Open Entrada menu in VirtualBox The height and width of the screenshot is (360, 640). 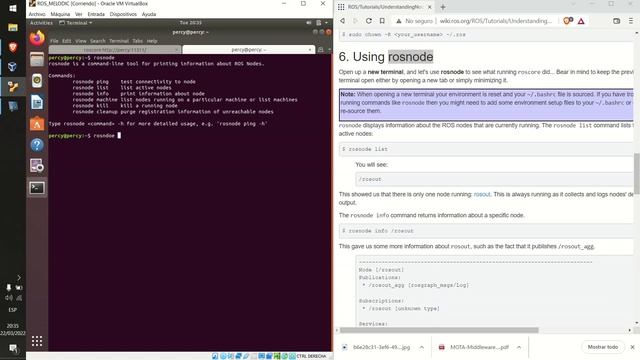pos(96,14)
